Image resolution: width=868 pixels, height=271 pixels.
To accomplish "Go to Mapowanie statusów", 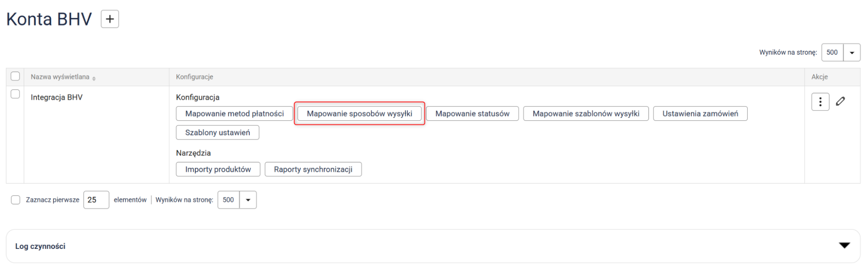I will tap(472, 114).
